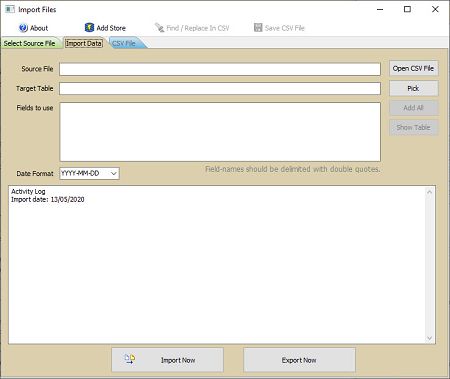The width and height of the screenshot is (450, 379).
Task: Maximize the Import Files window
Action: coord(407,9)
